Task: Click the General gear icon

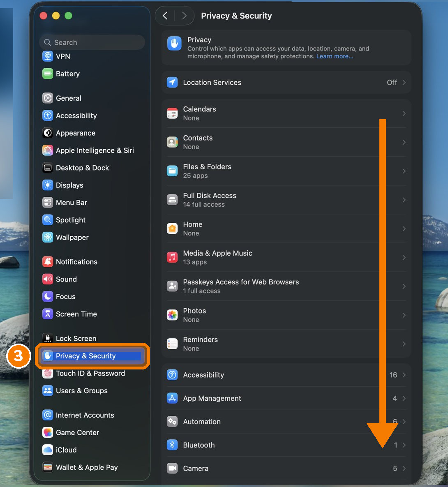Action: click(48, 98)
